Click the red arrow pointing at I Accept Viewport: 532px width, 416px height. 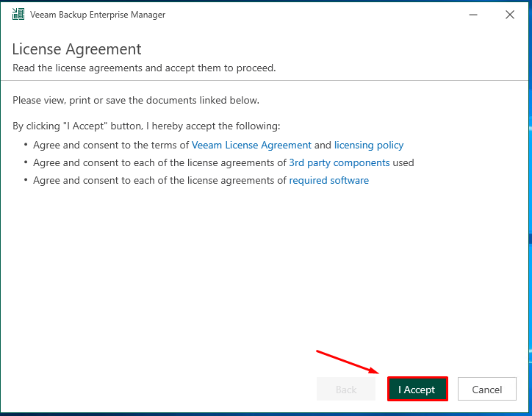(347, 363)
